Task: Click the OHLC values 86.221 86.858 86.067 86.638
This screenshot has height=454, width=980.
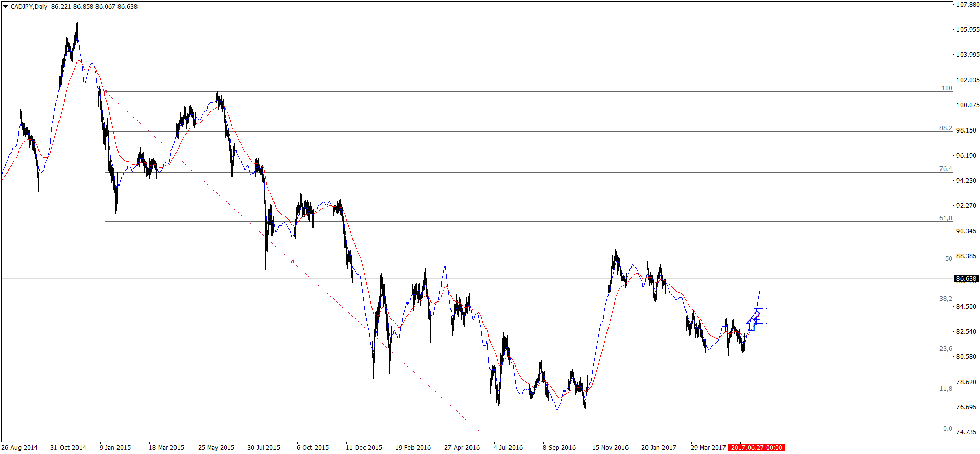Action: [x=94, y=7]
